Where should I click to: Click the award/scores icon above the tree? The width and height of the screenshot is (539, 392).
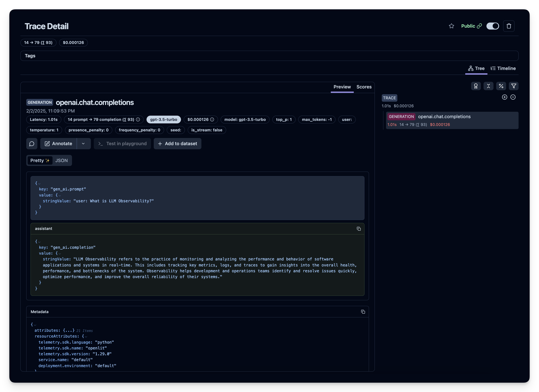click(476, 86)
